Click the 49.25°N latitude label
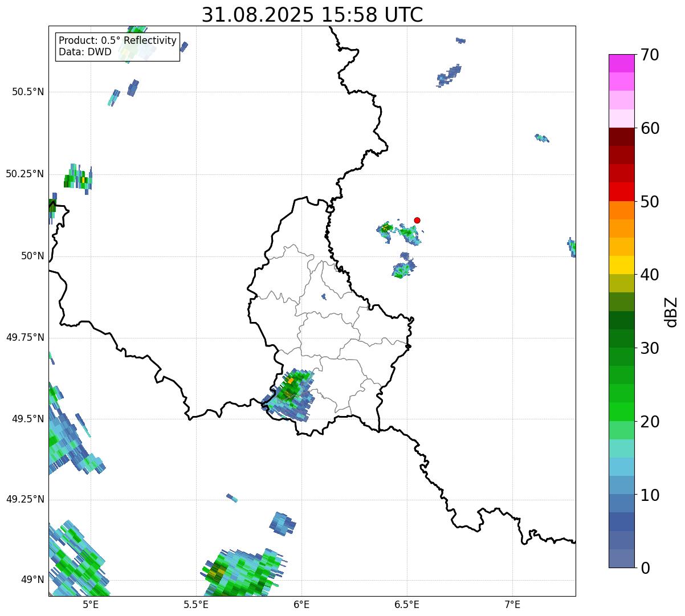The image size is (685, 616). point(25,499)
